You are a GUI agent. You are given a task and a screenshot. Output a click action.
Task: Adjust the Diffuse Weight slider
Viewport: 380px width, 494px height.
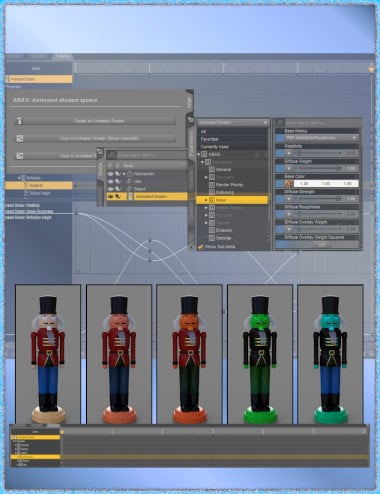point(318,168)
